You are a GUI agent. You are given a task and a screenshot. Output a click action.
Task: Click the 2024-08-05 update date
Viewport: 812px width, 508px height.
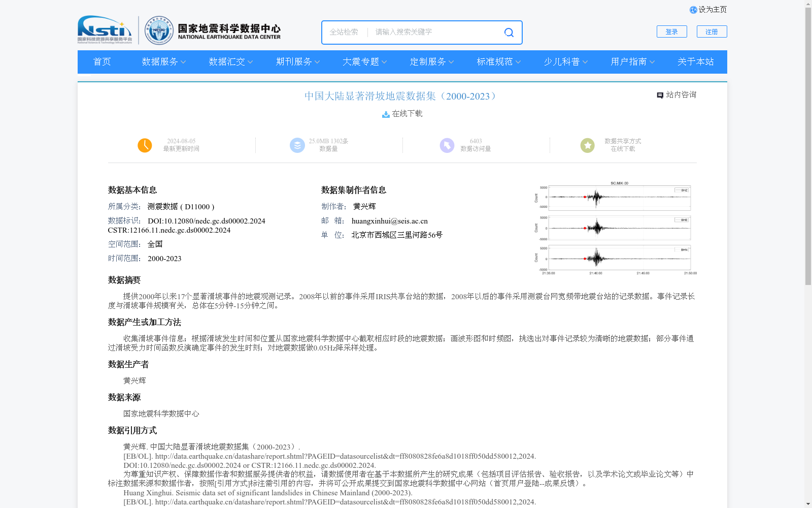pyautogui.click(x=181, y=141)
